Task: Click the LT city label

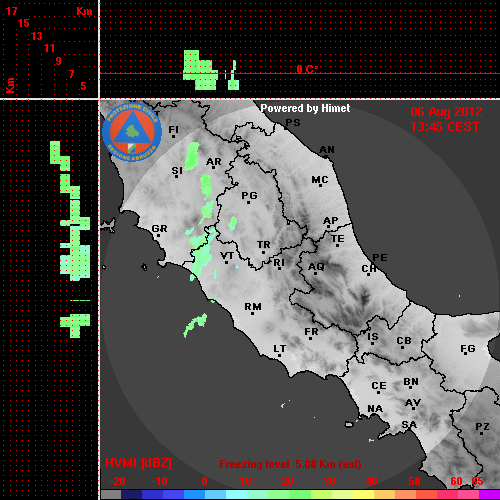Action: pos(280,349)
